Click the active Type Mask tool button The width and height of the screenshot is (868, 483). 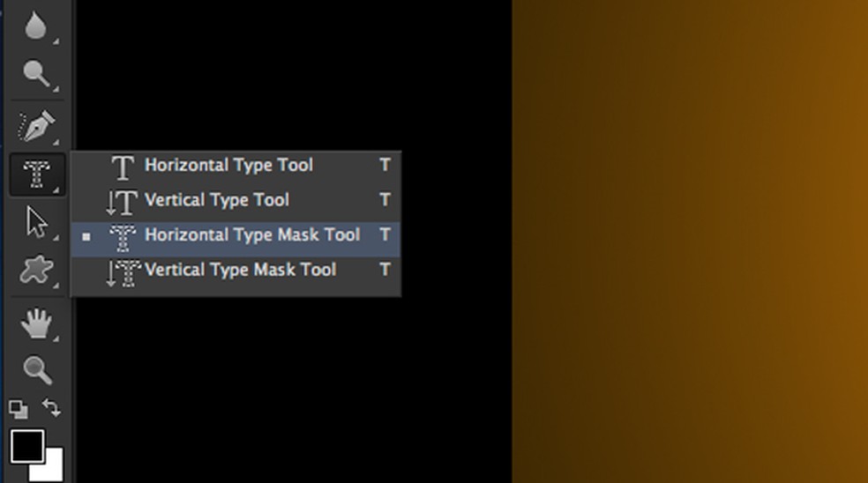pos(37,175)
